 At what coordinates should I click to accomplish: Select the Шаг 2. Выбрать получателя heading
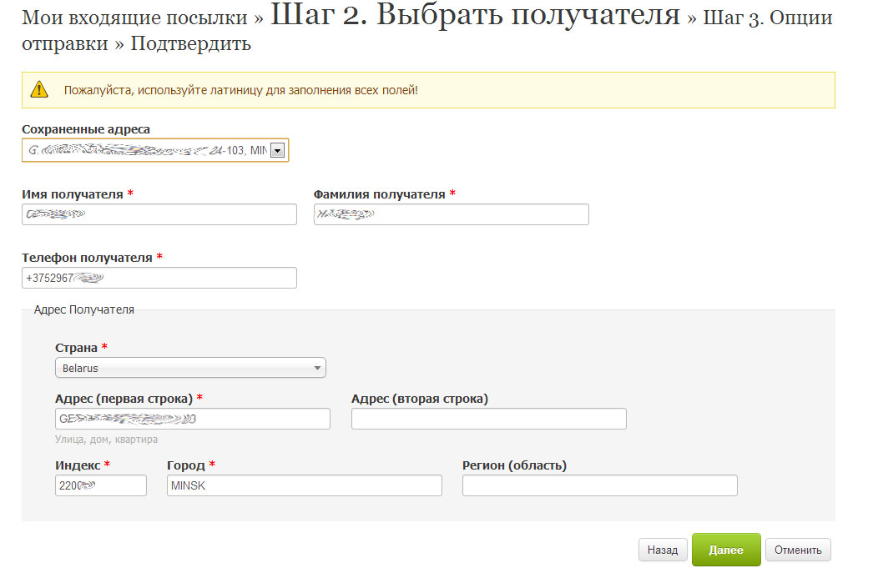pyautogui.click(x=476, y=15)
